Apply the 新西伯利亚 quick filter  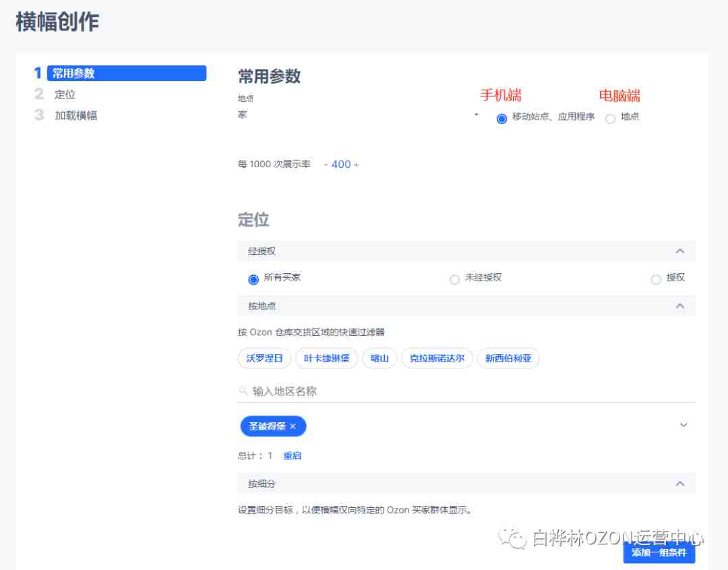[508, 358]
